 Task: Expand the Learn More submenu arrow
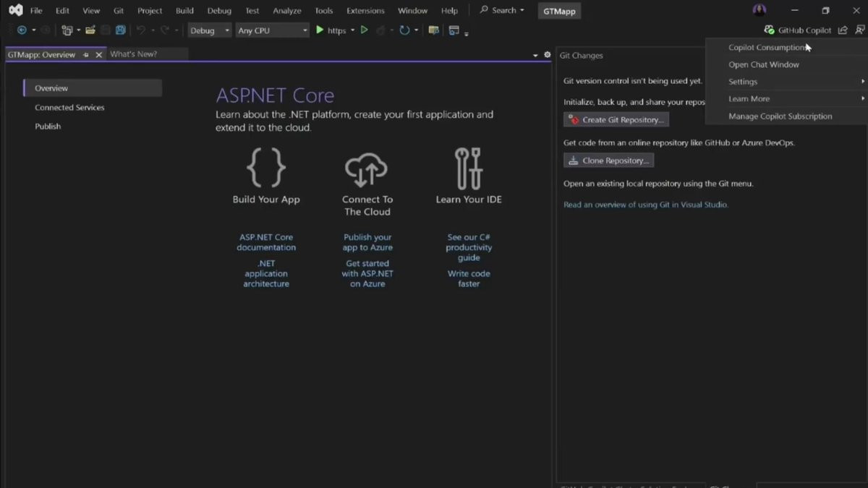point(863,98)
